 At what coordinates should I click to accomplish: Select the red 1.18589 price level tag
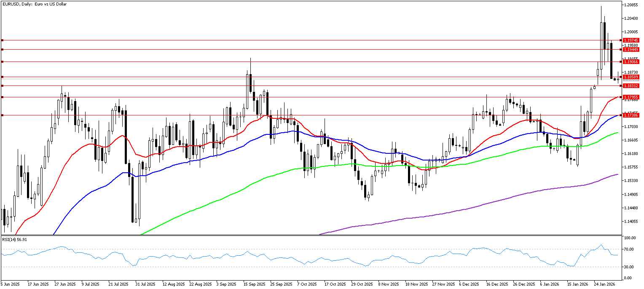(x=631, y=77)
